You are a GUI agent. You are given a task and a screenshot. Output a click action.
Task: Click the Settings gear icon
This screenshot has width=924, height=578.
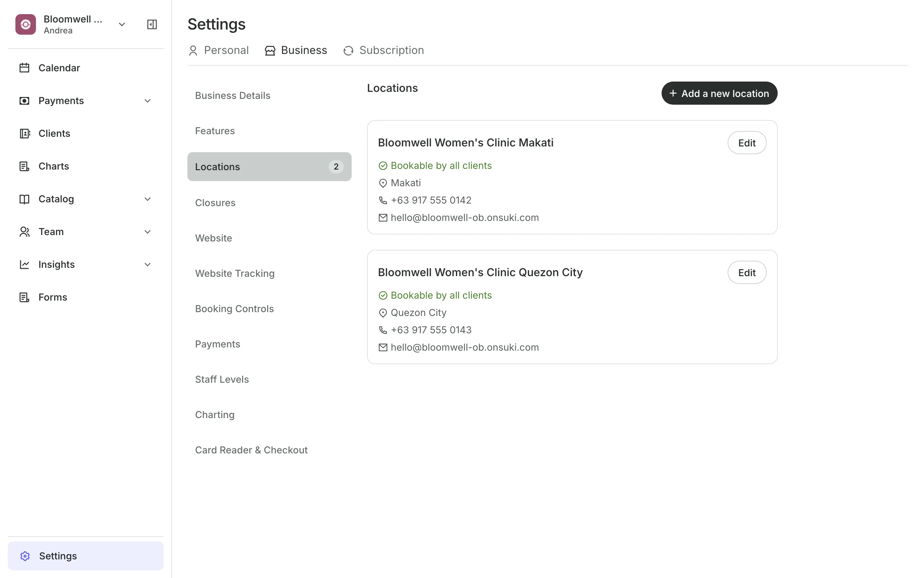pos(25,556)
